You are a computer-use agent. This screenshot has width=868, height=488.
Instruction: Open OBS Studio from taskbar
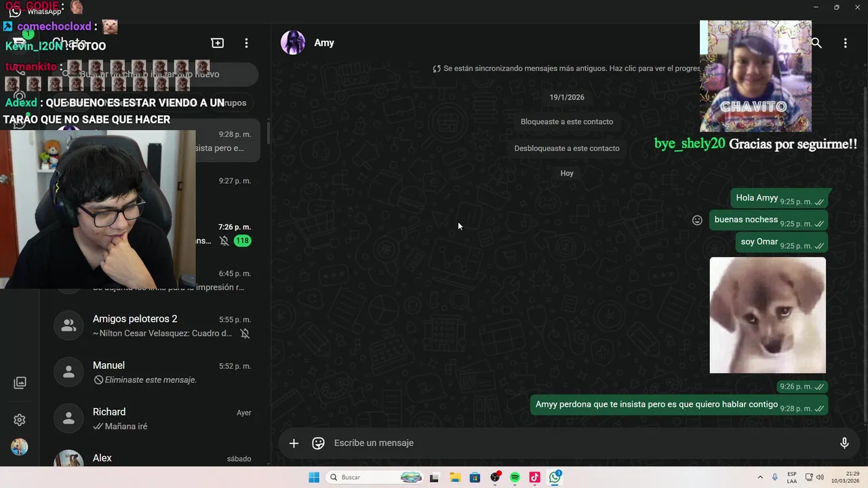point(495,478)
